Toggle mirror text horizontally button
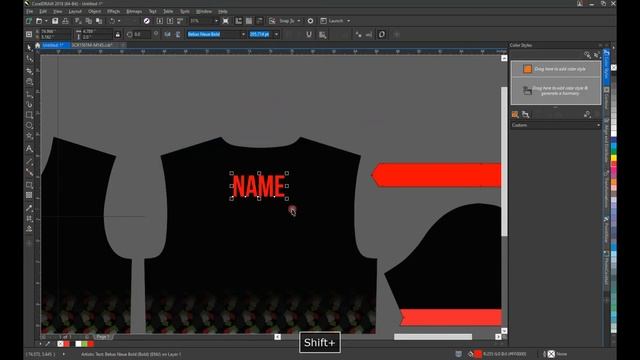The height and width of the screenshot is (360, 640). (x=167, y=35)
